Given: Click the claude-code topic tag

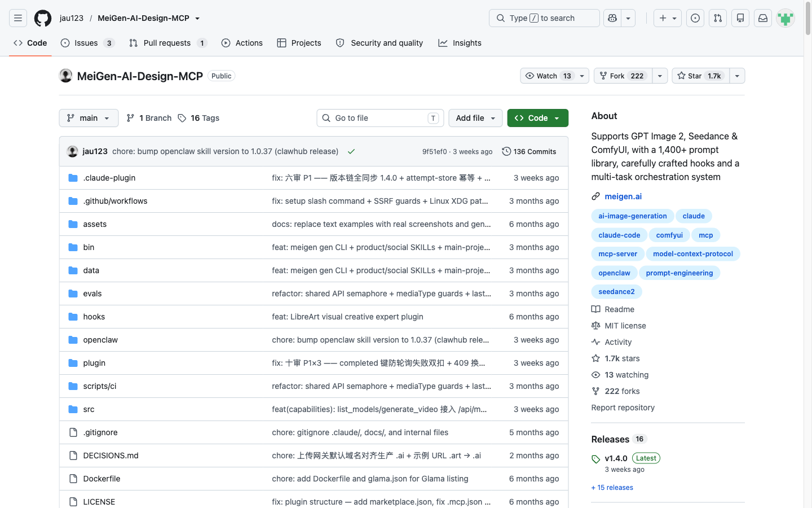Looking at the screenshot, I should coord(619,235).
